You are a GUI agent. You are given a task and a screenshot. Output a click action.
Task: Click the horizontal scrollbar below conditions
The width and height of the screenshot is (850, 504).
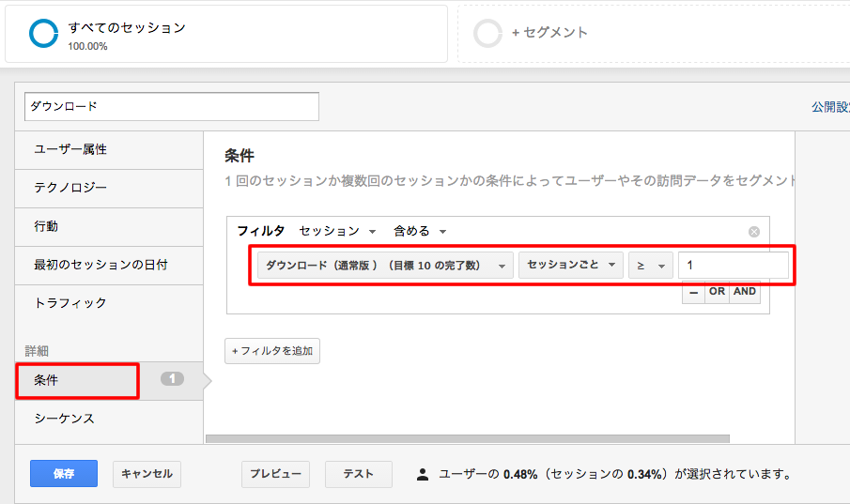click(x=468, y=439)
